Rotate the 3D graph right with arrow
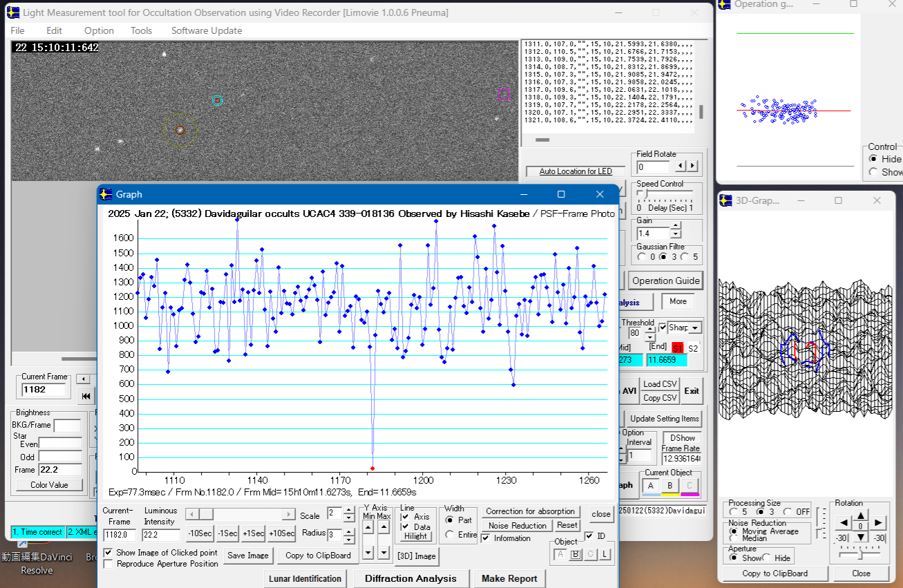Screen dimensions: 903x588 coord(878,523)
